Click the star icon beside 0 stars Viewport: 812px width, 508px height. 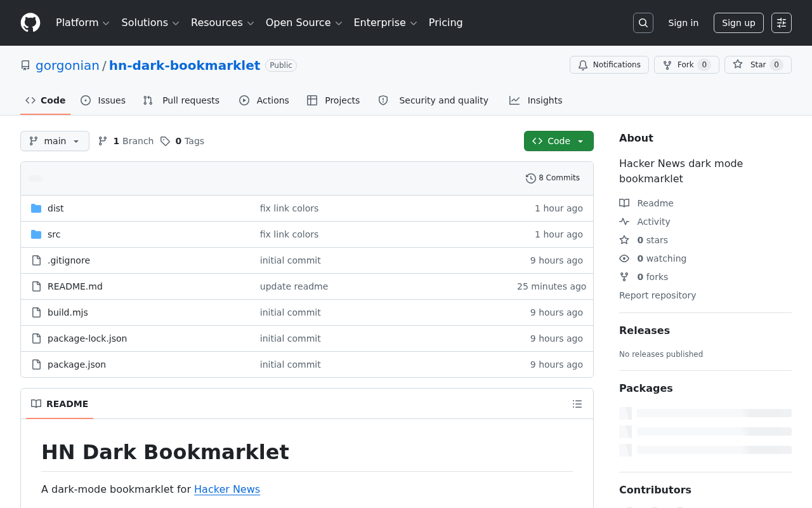coord(624,240)
